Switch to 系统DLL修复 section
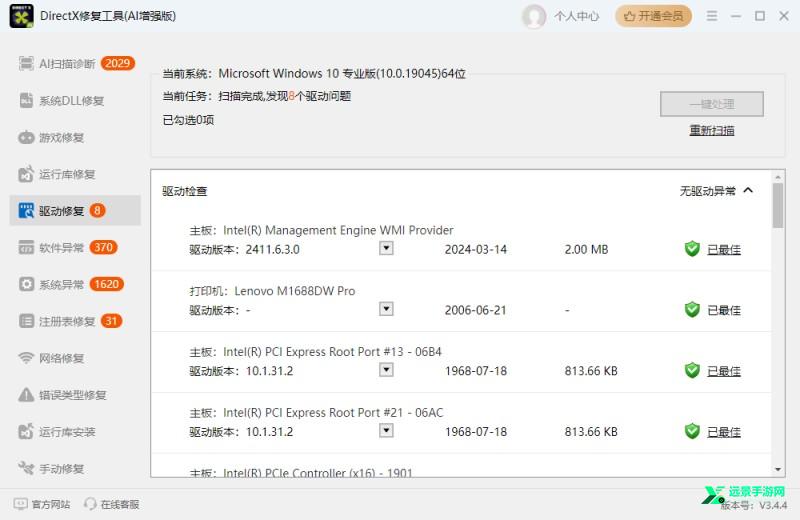This screenshot has height=520, width=800. pyautogui.click(x=76, y=101)
